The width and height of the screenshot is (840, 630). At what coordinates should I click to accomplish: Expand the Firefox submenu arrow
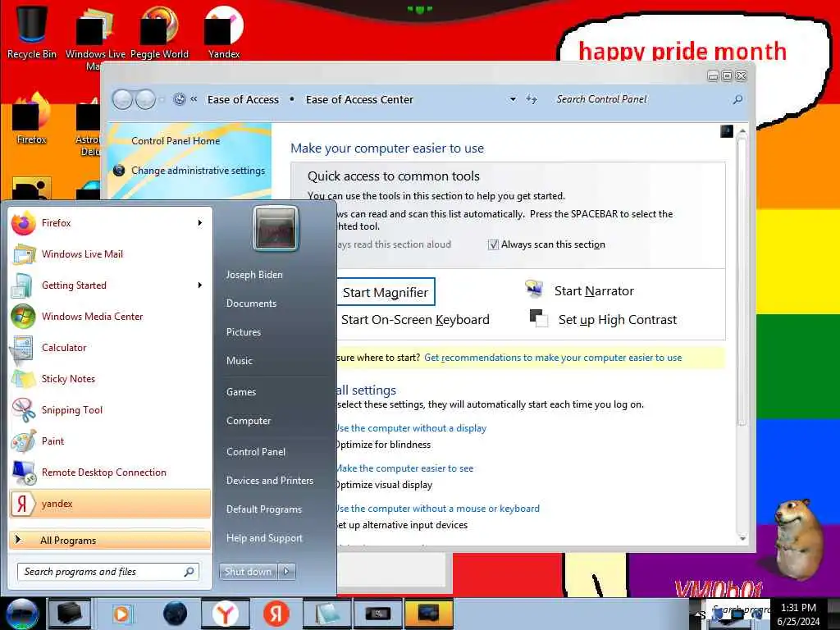click(x=200, y=223)
